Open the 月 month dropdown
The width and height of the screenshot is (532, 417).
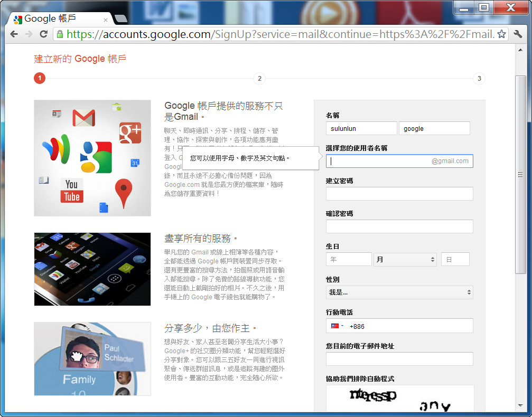405,259
